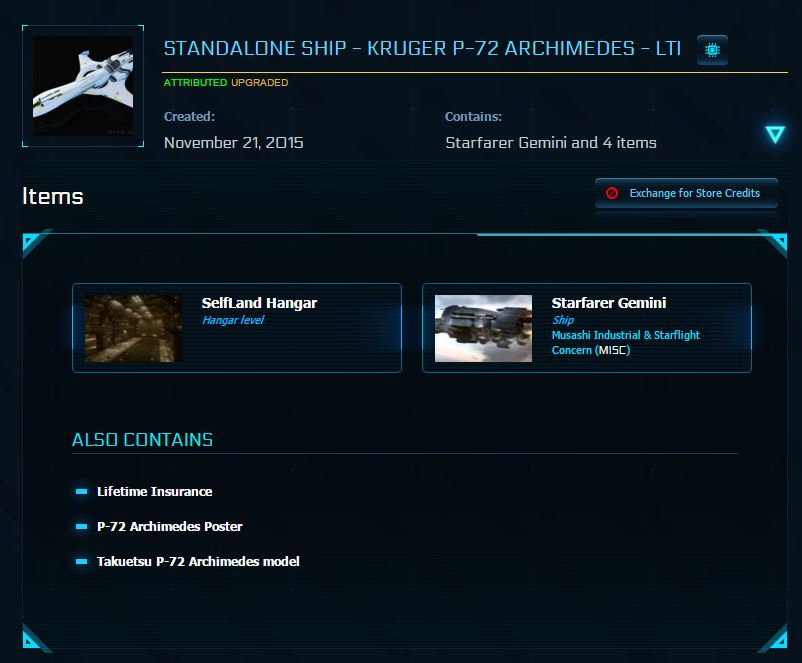Click the red prohibited icon on Exchange button
This screenshot has width=802, height=663.
point(612,193)
